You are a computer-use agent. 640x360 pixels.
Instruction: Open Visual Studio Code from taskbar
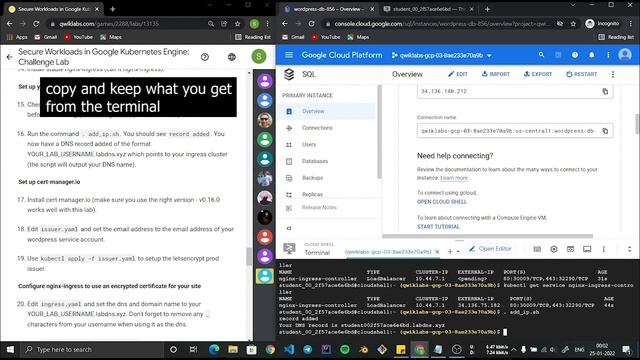pos(289,349)
